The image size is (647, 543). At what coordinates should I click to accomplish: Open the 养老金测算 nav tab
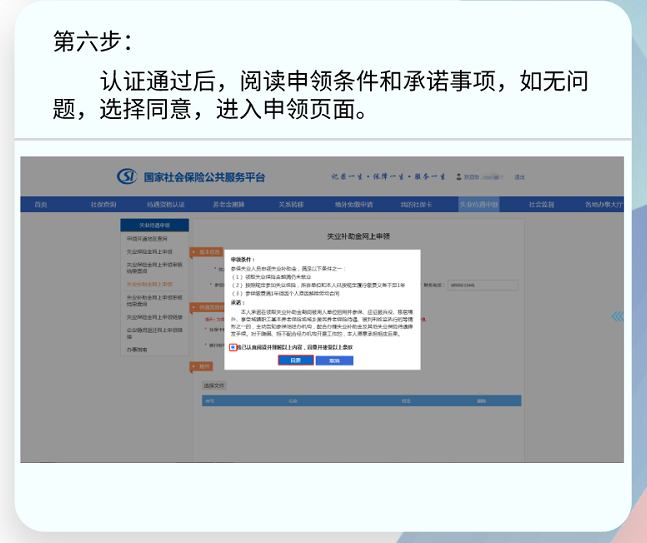(x=229, y=204)
